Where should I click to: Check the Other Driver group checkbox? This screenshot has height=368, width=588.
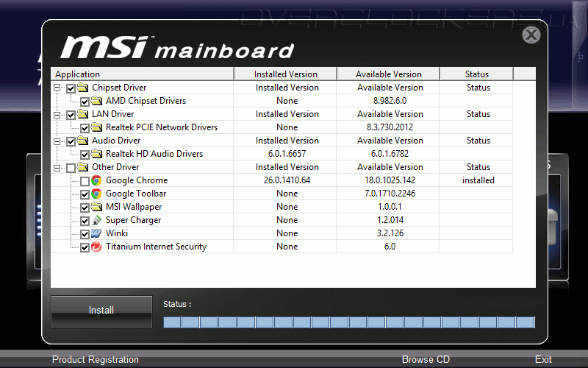point(71,168)
